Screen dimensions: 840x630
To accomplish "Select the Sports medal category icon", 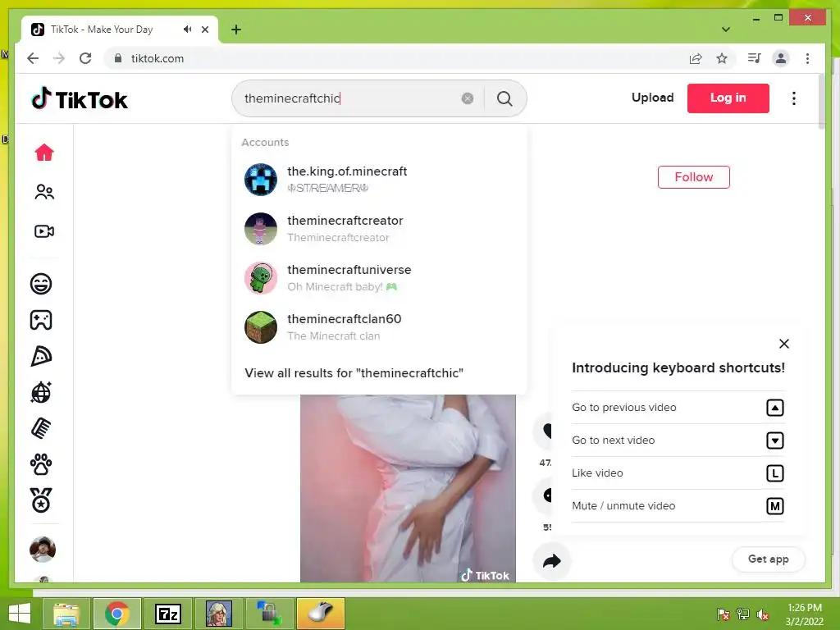I will pos(41,500).
